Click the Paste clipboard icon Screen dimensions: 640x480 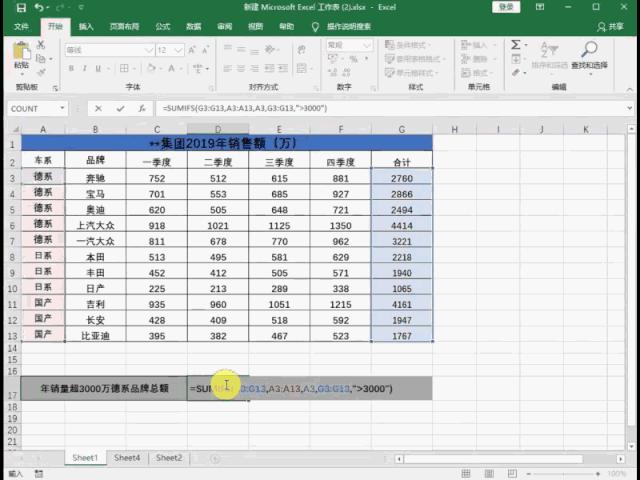[x=21, y=52]
